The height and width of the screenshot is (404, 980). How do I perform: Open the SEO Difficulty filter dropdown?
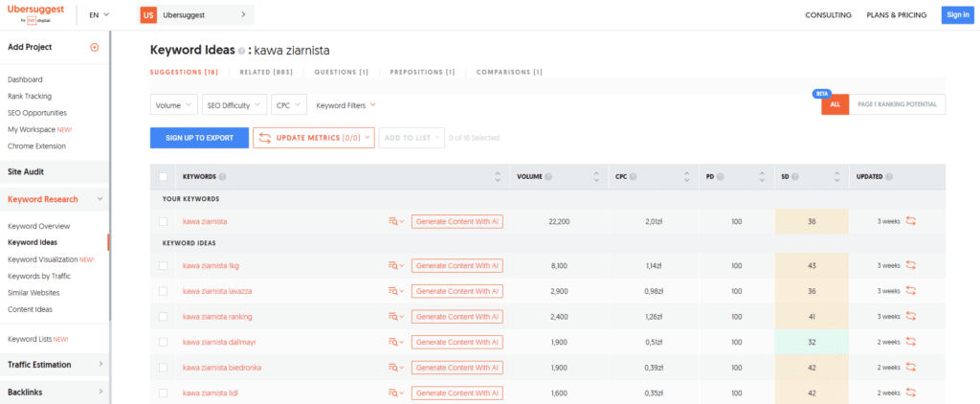click(234, 105)
